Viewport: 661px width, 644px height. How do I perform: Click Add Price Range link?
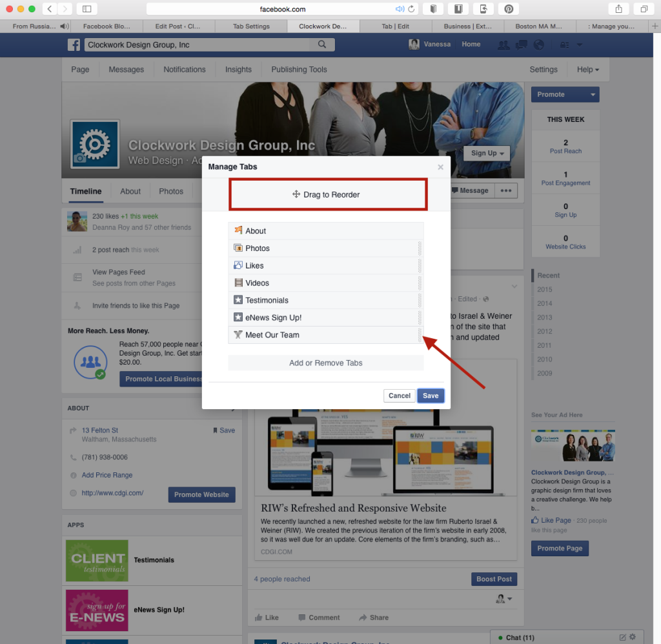click(x=107, y=475)
